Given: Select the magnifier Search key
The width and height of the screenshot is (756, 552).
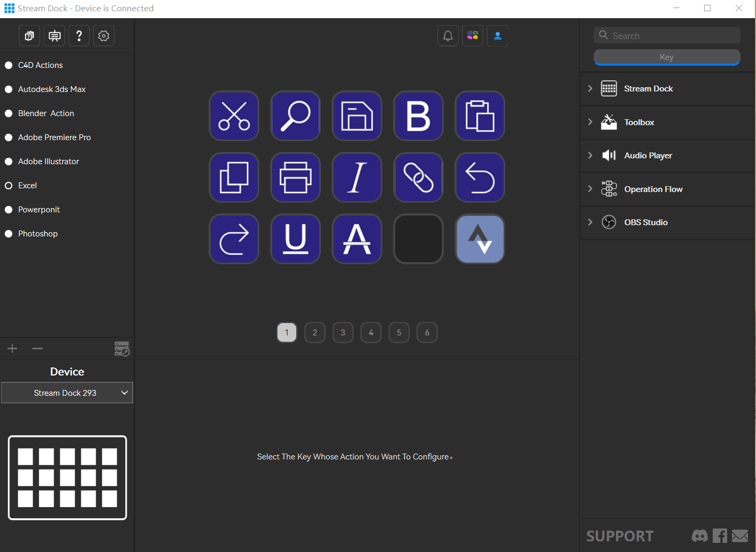Looking at the screenshot, I should [296, 116].
